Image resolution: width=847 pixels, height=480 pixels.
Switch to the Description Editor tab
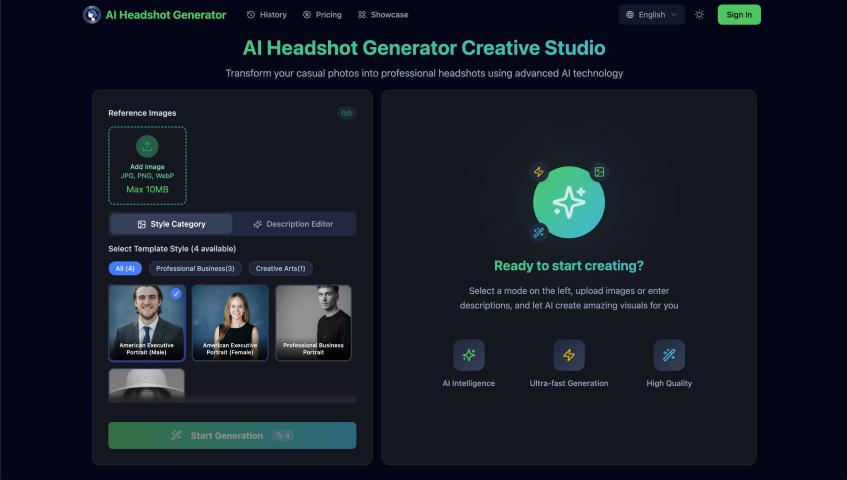click(293, 224)
